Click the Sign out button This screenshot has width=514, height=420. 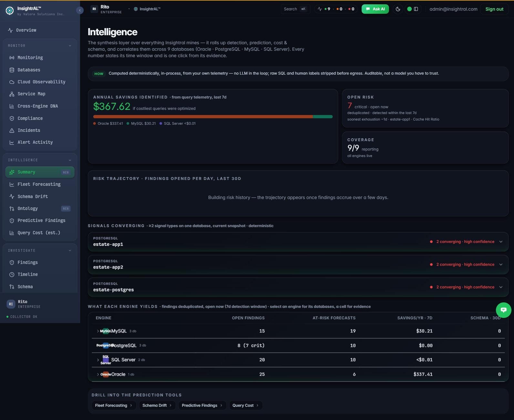(x=494, y=9)
